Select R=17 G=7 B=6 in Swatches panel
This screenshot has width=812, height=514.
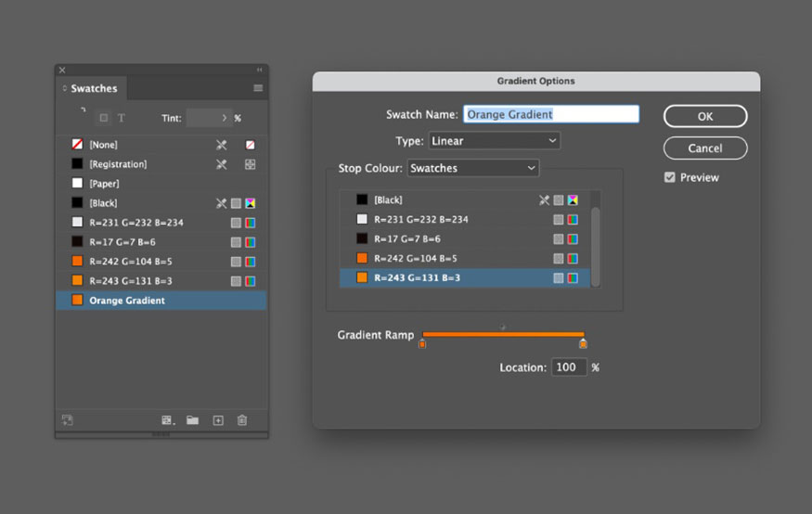pyautogui.click(x=161, y=242)
